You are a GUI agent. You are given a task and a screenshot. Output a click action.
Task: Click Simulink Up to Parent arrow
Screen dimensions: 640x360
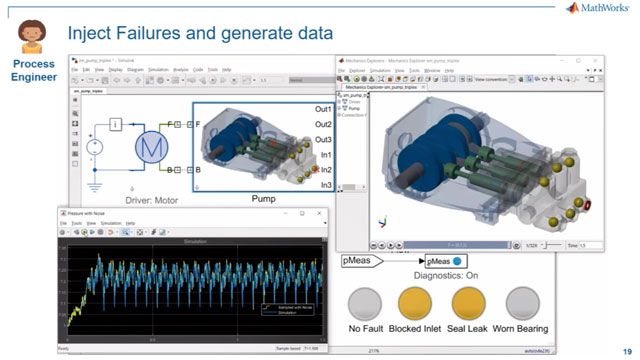(138, 80)
